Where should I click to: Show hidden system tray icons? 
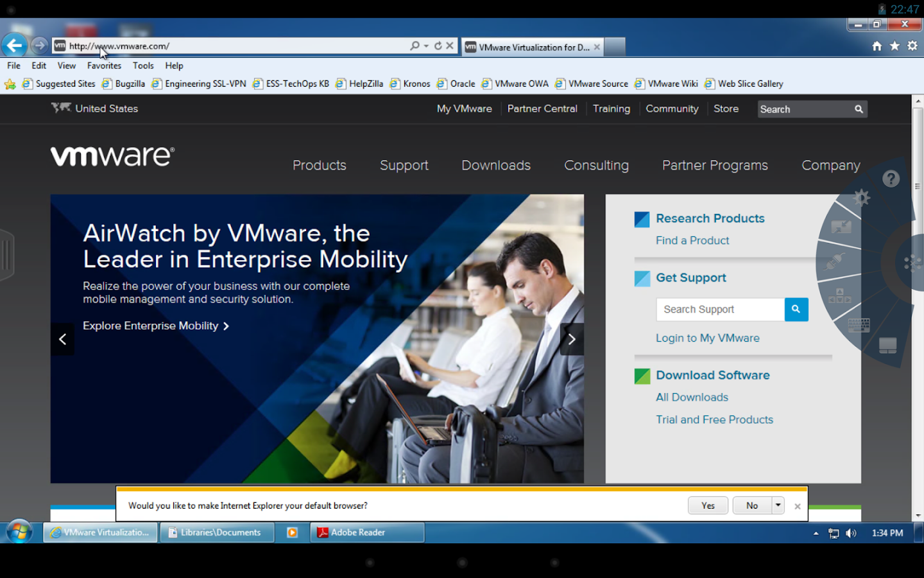(816, 533)
